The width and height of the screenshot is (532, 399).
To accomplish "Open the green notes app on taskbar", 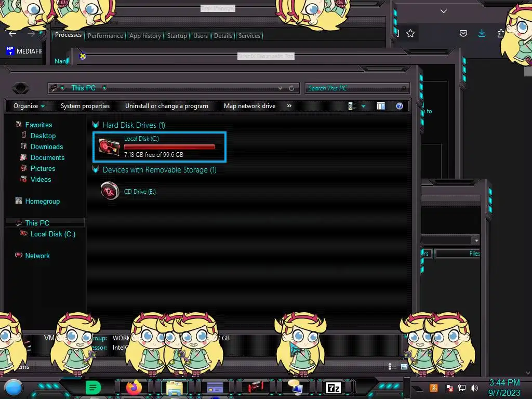I will coord(93,388).
